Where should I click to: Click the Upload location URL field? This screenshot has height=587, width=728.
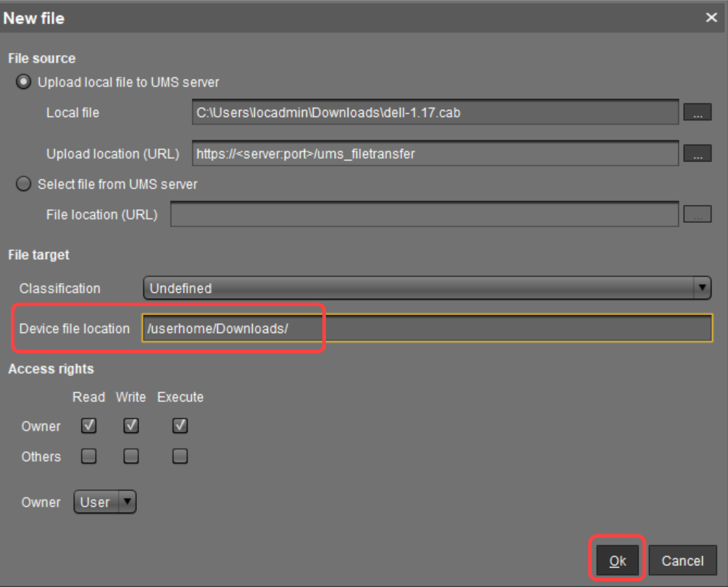[x=435, y=153]
